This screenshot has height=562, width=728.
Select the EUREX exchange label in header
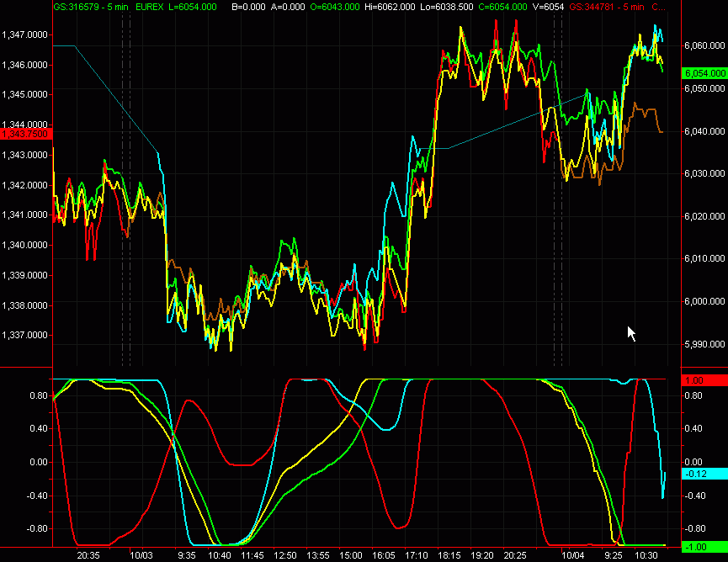click(150, 7)
